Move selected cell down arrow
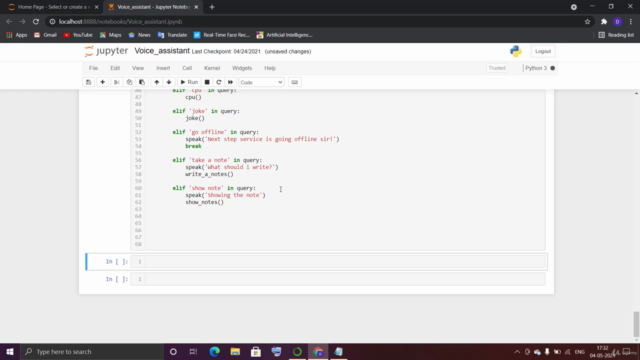This screenshot has width=640, height=360. click(169, 82)
